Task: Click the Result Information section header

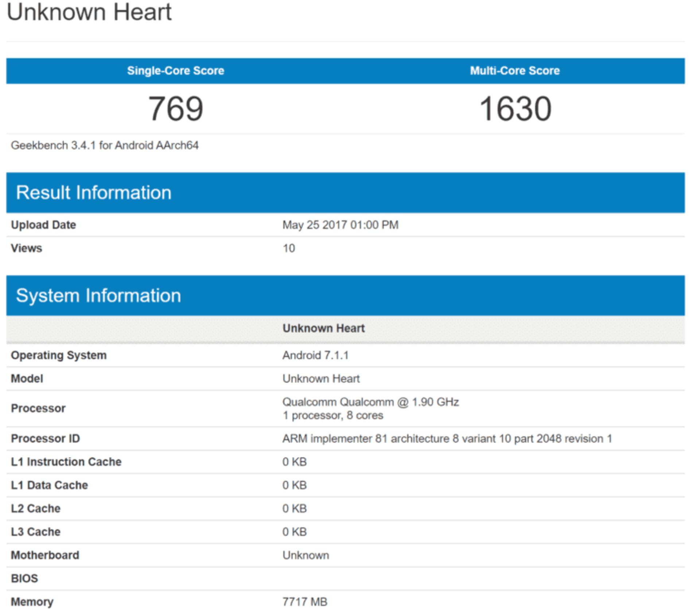Action: (94, 192)
